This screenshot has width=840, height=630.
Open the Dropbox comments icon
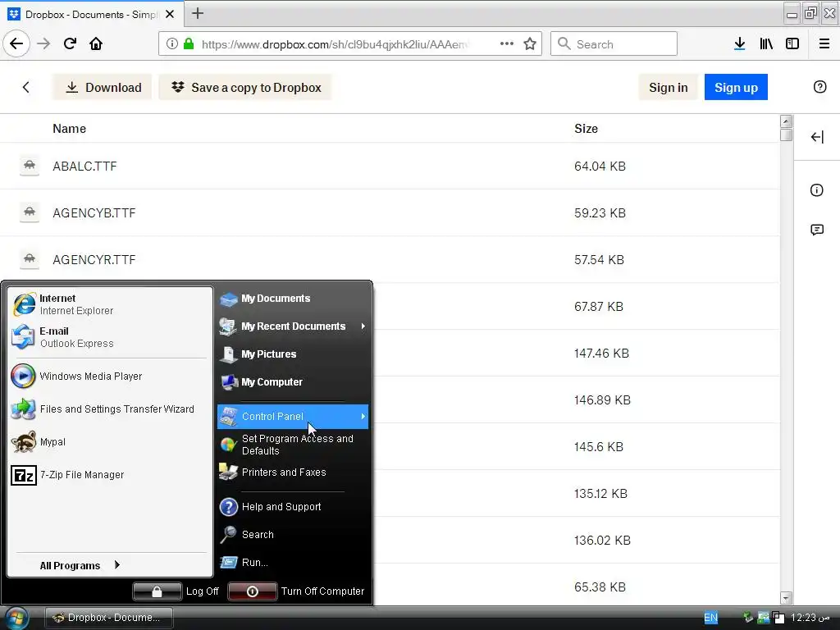click(816, 230)
